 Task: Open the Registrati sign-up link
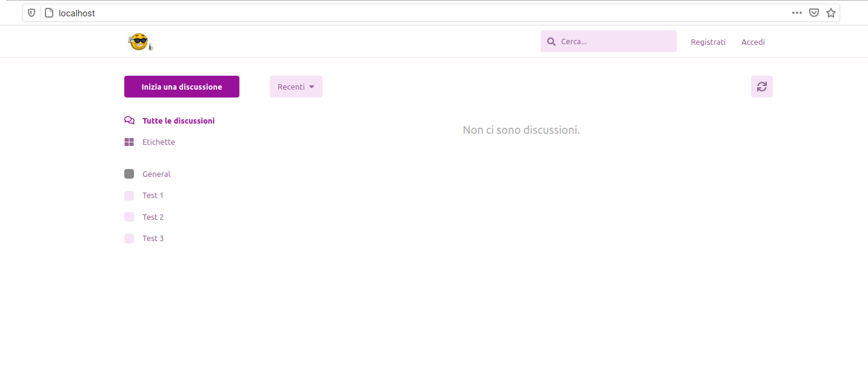[708, 42]
